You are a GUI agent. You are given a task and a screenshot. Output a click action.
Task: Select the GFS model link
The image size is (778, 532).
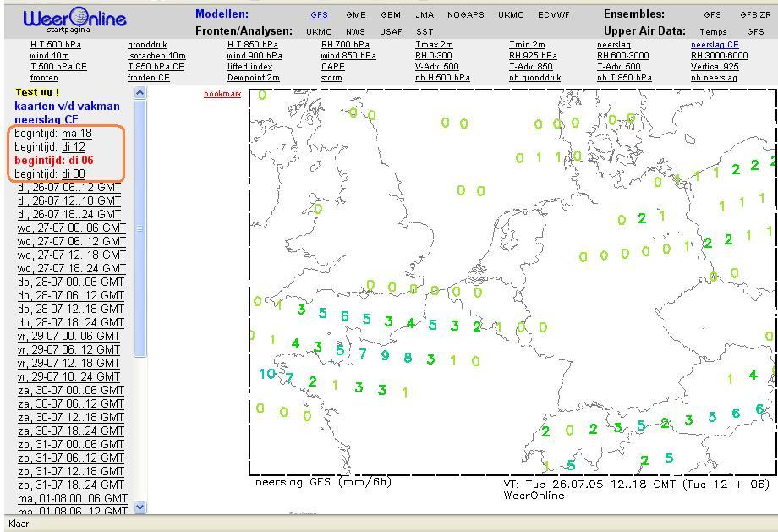point(319,15)
